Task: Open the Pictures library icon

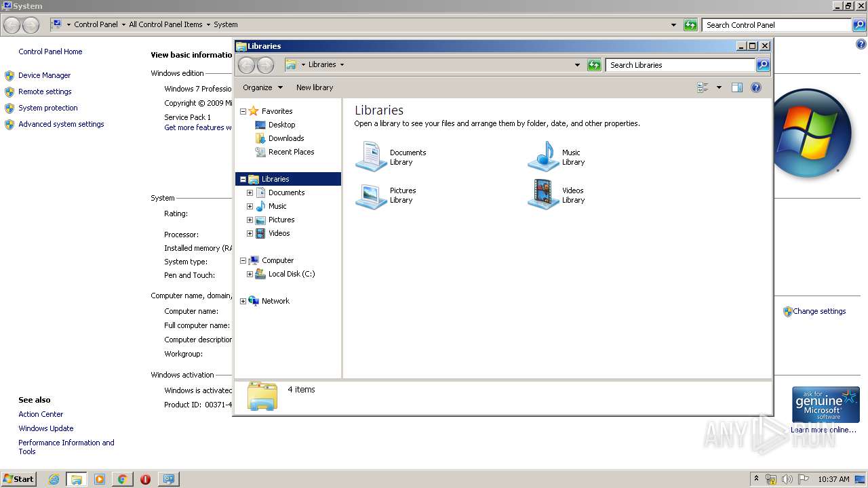Action: coord(371,195)
